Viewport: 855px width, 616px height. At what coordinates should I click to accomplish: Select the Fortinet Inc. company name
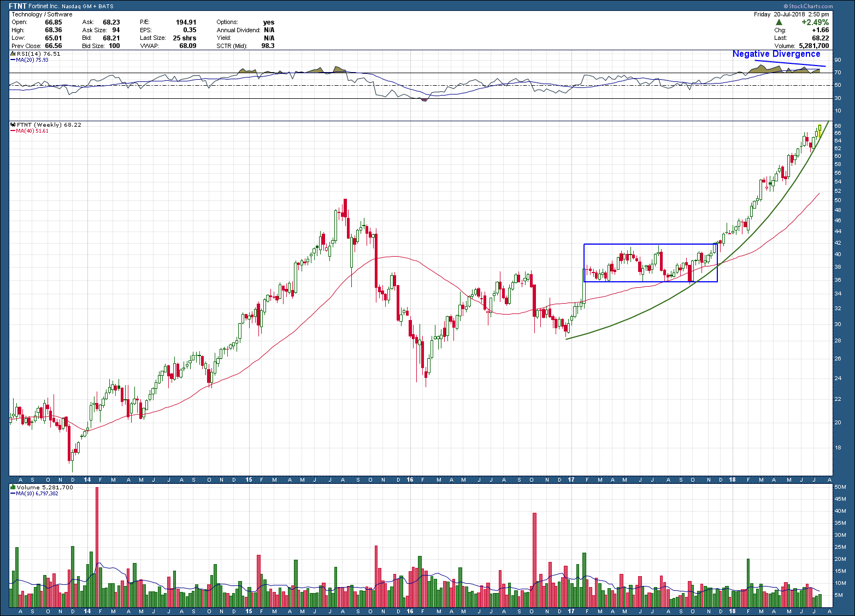[44, 7]
